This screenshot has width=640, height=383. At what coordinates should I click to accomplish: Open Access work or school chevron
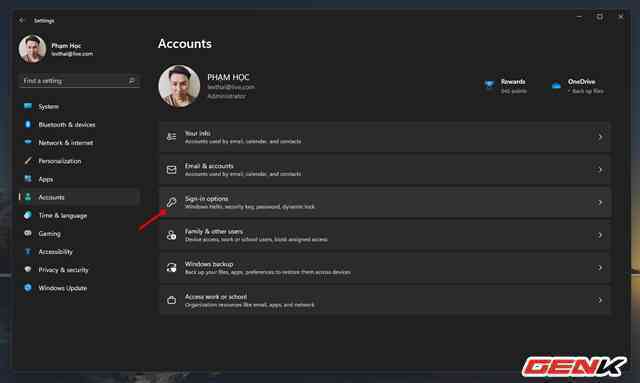click(x=600, y=300)
